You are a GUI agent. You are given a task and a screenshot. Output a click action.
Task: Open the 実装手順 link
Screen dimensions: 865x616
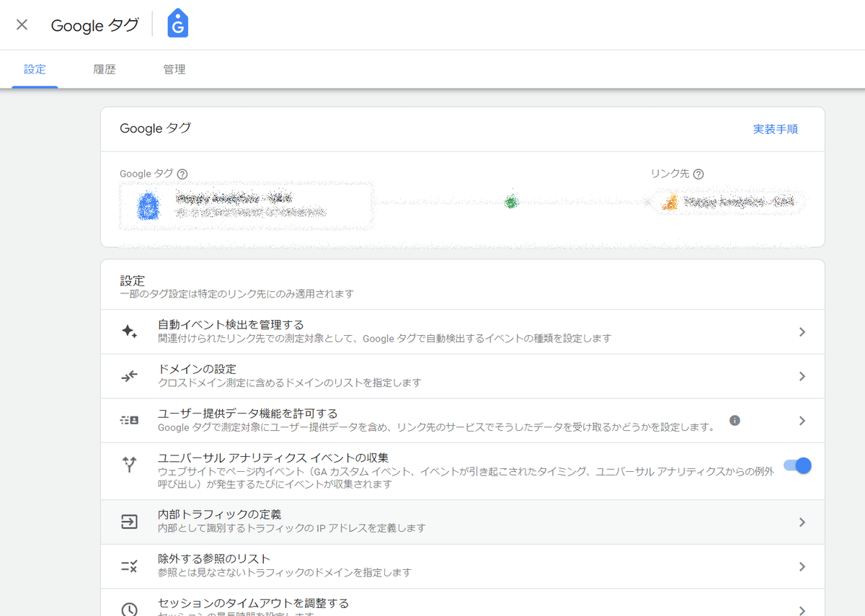[776, 129]
